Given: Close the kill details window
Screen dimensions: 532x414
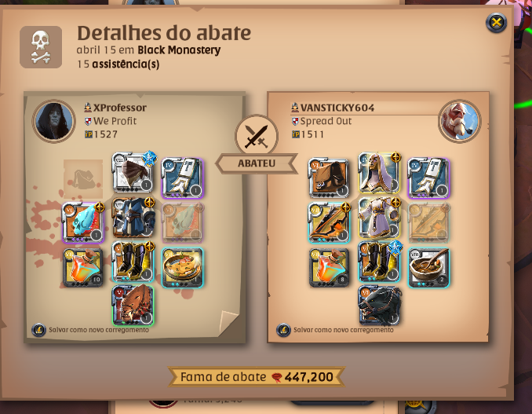Looking at the screenshot, I should click(x=496, y=23).
